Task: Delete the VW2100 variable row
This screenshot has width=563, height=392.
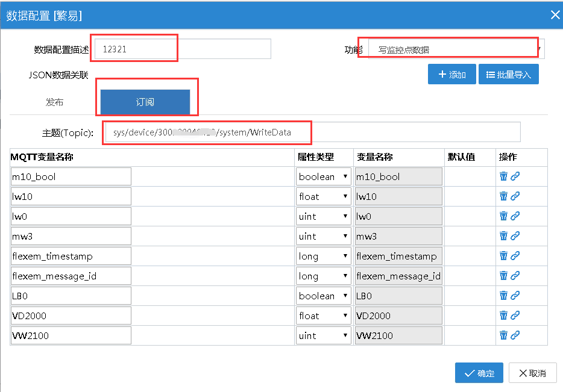Action: pyautogui.click(x=503, y=335)
